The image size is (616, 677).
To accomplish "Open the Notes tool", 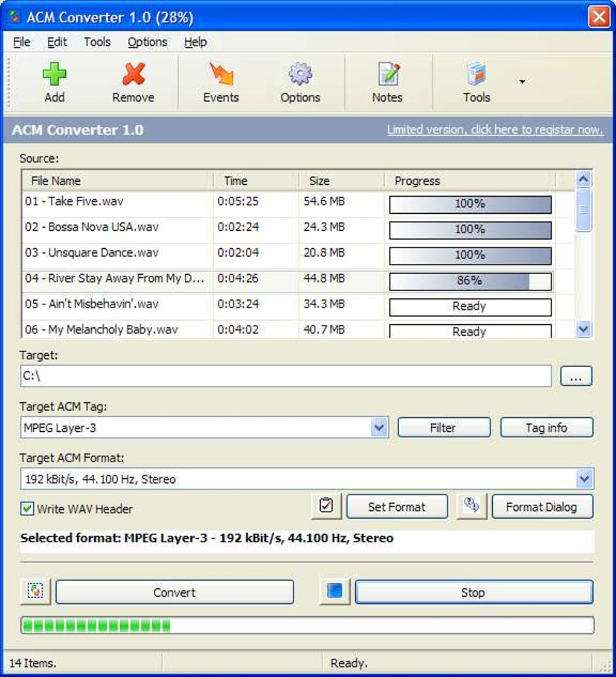I will (x=387, y=79).
